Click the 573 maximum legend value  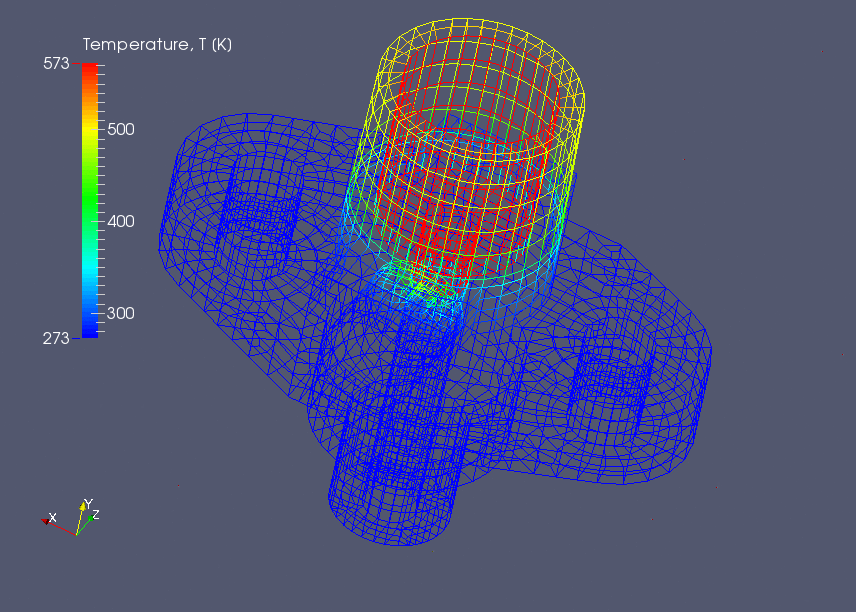click(56, 64)
